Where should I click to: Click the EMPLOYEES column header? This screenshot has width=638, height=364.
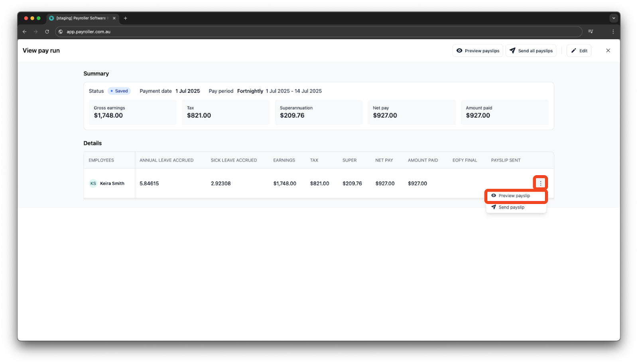[x=101, y=160]
